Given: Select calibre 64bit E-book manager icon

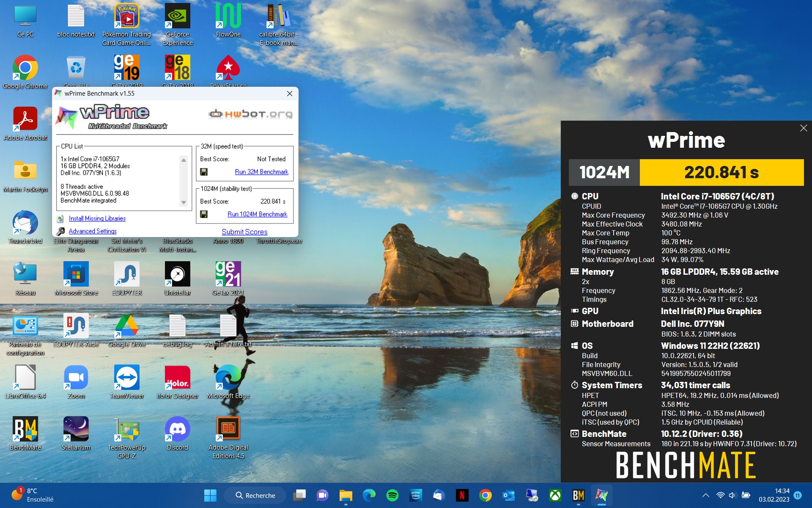Looking at the screenshot, I should (279, 25).
